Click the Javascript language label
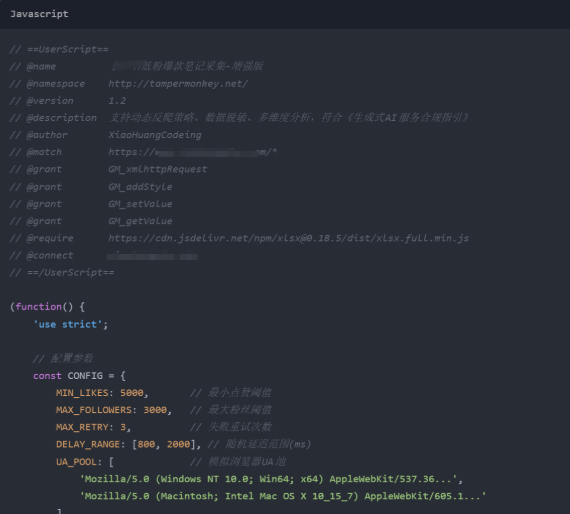Image resolution: width=570 pixels, height=514 pixels. [39, 14]
